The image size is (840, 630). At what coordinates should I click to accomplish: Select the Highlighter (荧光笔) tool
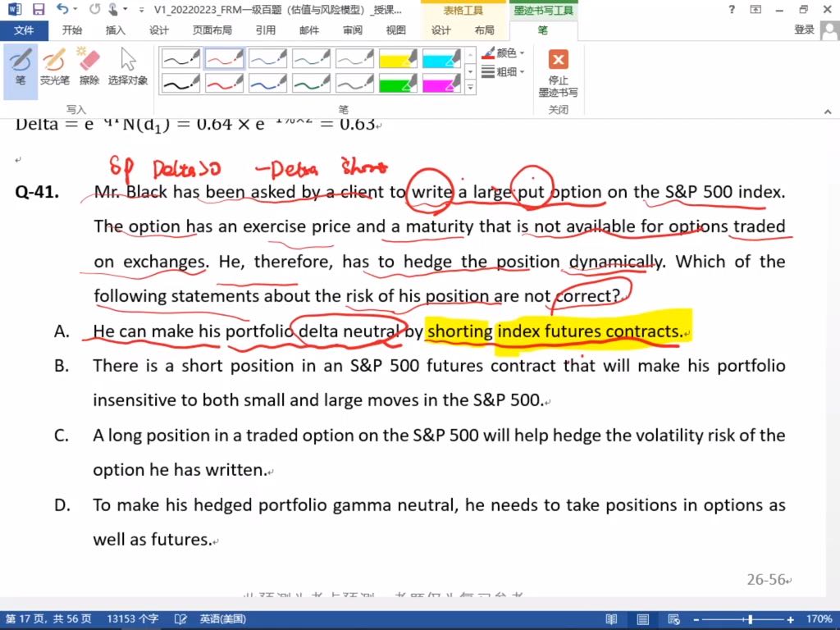coord(55,66)
